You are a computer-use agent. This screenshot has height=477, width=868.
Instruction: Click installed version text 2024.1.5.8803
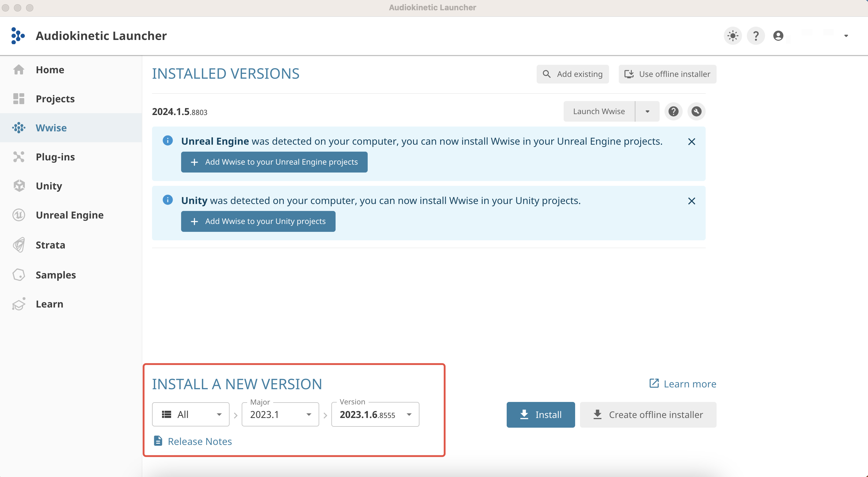point(180,112)
